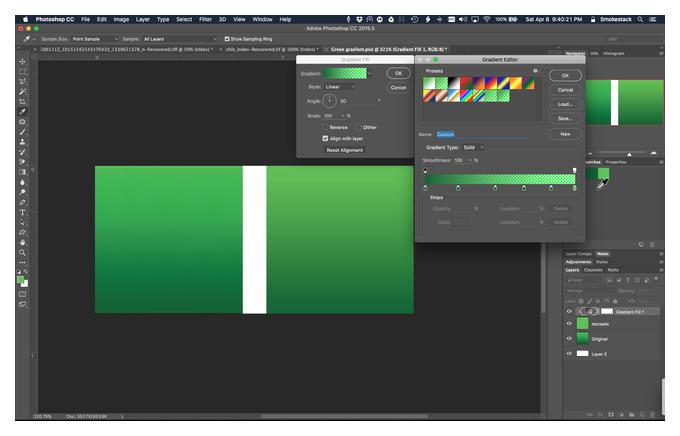680x436 pixels.
Task: Uncheck Align with layer checkbox
Action: [325, 138]
